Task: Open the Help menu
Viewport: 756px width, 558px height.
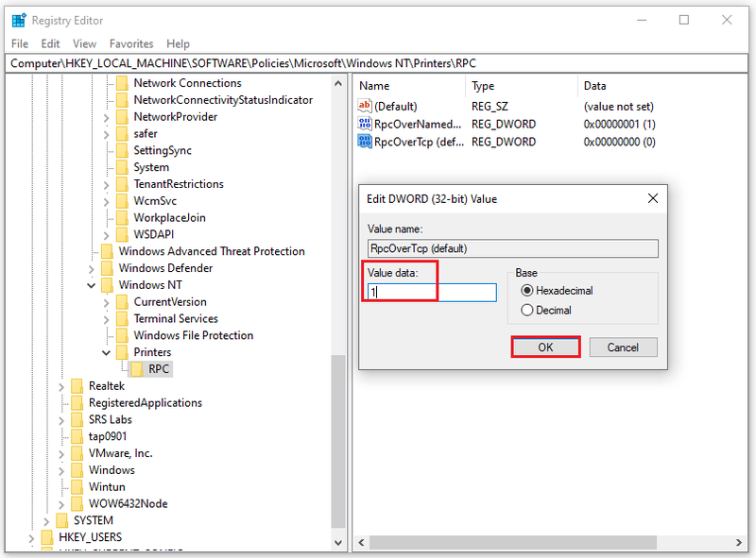Action: click(x=178, y=43)
